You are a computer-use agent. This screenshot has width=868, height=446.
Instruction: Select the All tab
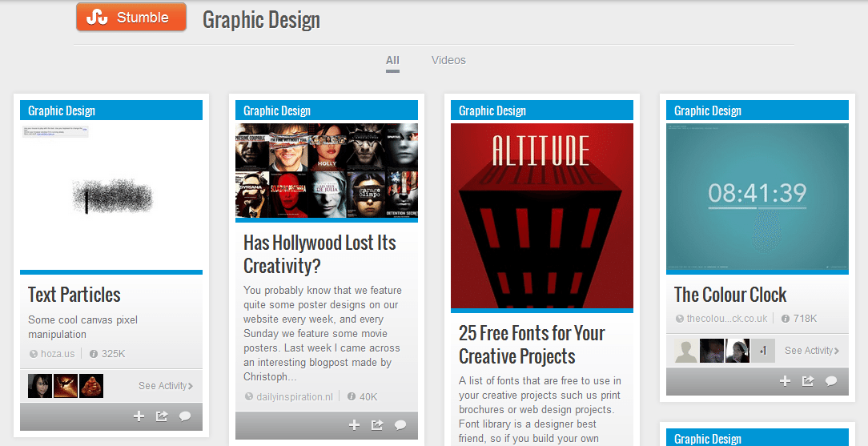click(x=392, y=60)
